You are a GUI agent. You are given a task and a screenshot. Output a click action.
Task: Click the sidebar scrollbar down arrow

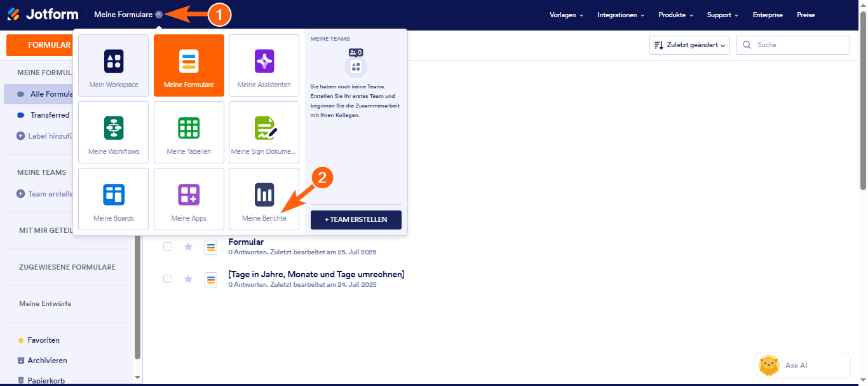(x=137, y=377)
